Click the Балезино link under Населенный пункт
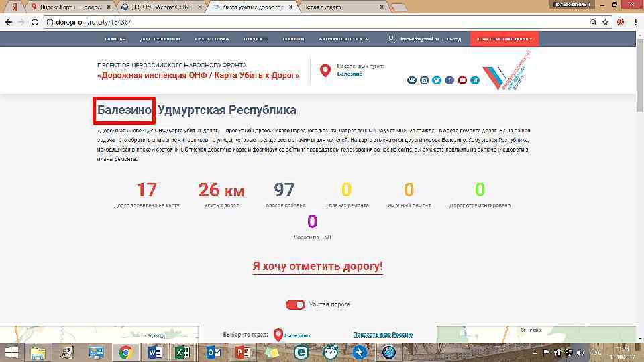 coord(350,74)
